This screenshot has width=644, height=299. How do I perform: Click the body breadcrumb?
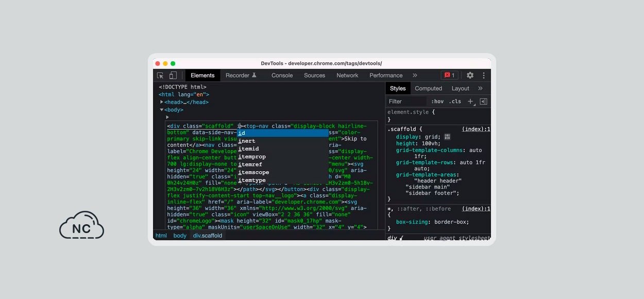click(x=180, y=236)
